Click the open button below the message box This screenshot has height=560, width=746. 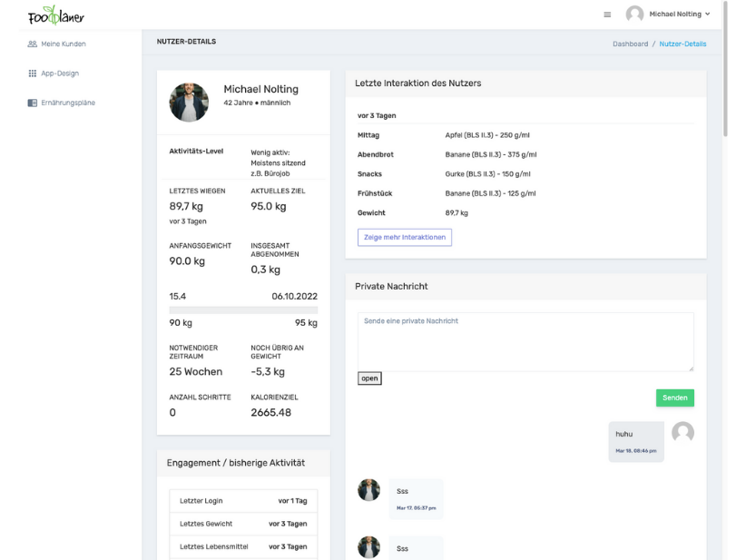coord(368,378)
